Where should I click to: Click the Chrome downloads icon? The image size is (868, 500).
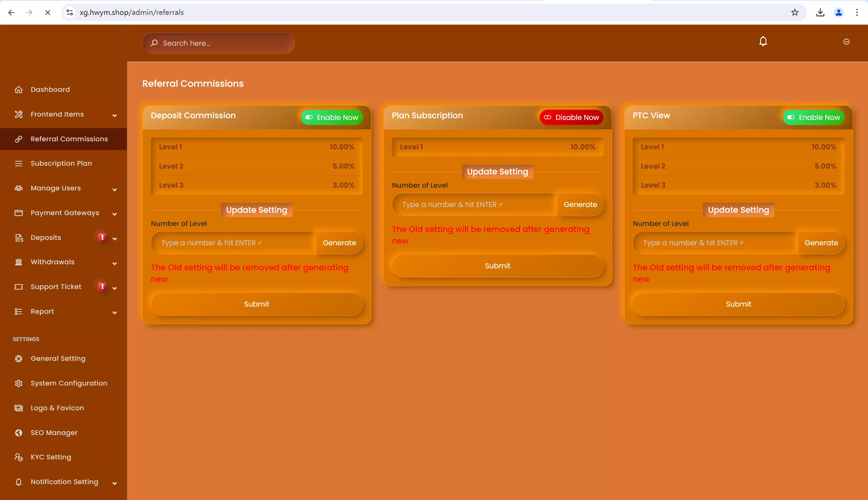(x=820, y=12)
